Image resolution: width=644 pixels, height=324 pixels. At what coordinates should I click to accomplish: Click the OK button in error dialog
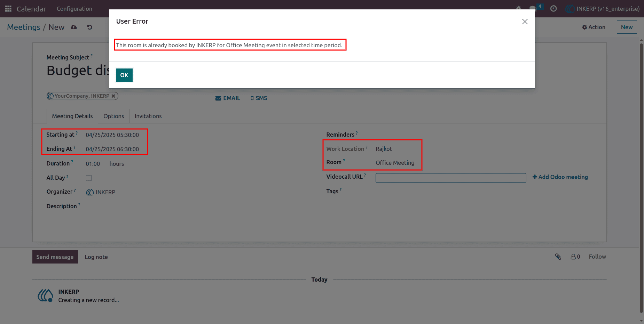pos(124,75)
